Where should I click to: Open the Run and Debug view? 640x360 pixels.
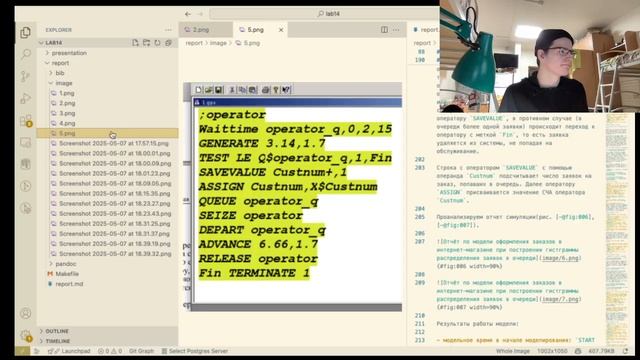pyautogui.click(x=25, y=98)
